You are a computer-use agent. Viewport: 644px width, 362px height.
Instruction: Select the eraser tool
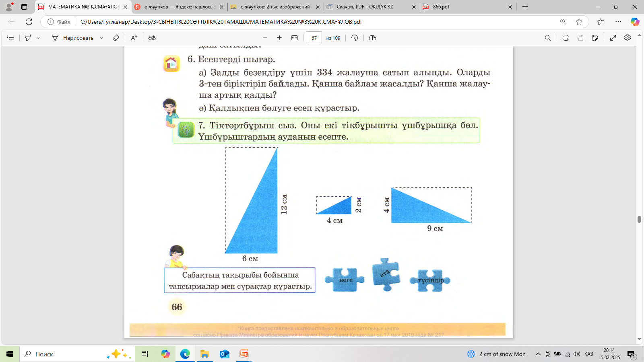pyautogui.click(x=116, y=38)
